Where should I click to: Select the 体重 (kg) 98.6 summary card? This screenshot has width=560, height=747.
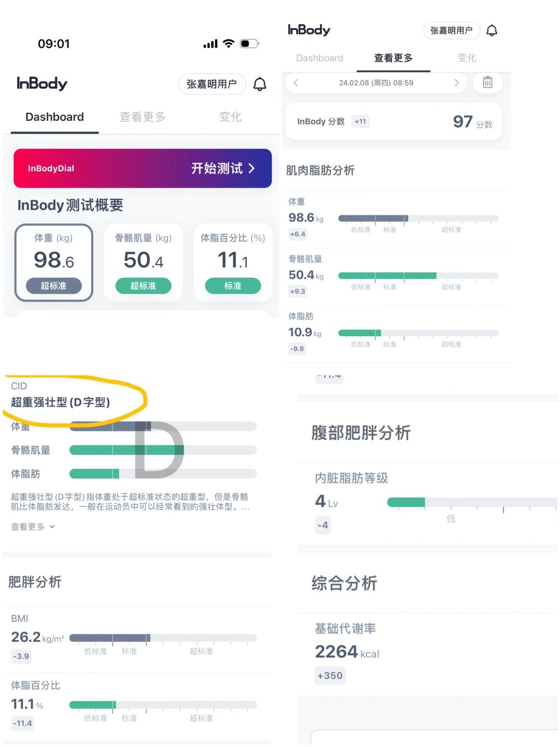pos(54,262)
